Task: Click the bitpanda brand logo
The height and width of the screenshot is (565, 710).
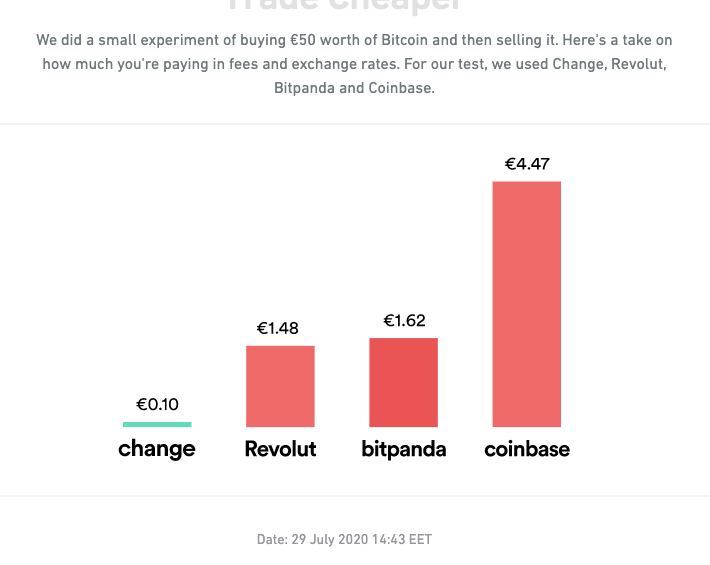Action: coord(403,449)
